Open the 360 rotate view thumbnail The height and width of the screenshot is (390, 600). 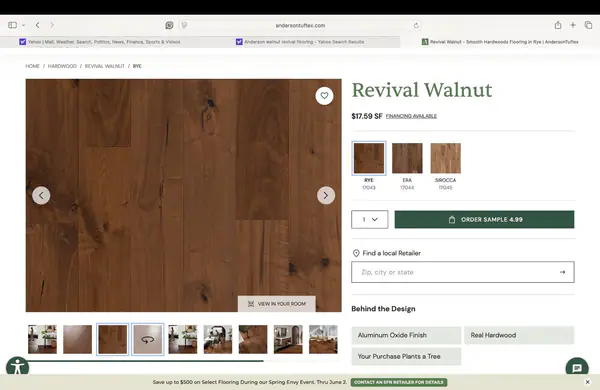tap(148, 339)
